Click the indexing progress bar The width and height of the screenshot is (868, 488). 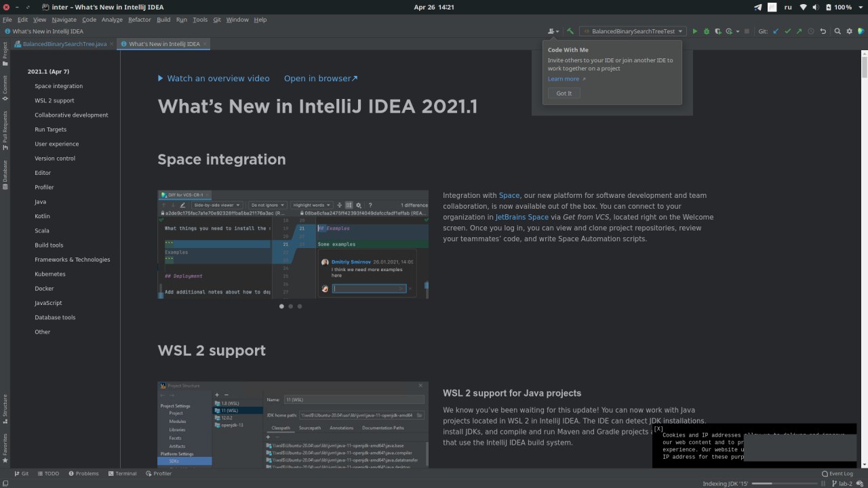click(x=785, y=484)
